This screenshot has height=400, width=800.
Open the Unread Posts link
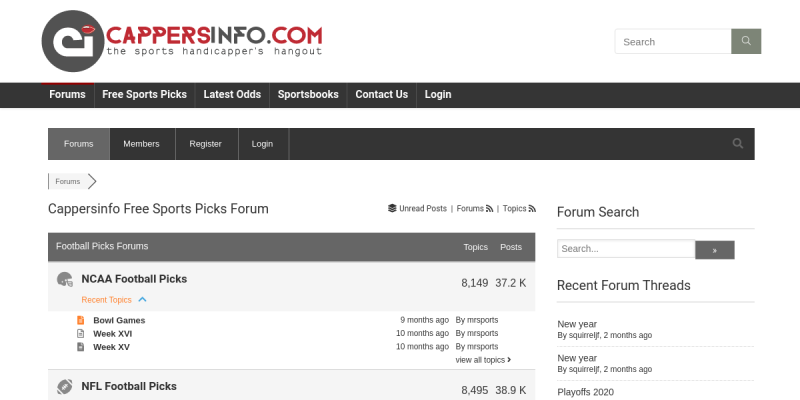(x=423, y=209)
